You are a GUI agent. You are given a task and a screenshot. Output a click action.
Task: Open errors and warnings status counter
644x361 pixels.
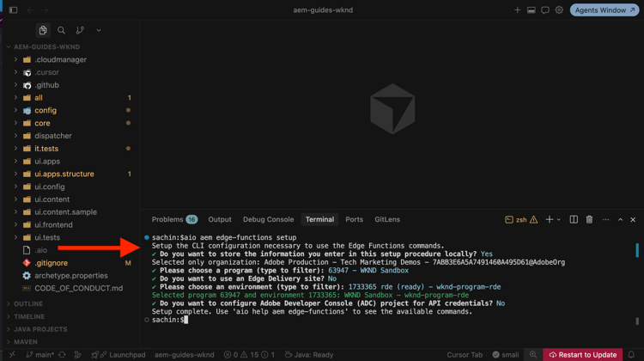coord(249,355)
